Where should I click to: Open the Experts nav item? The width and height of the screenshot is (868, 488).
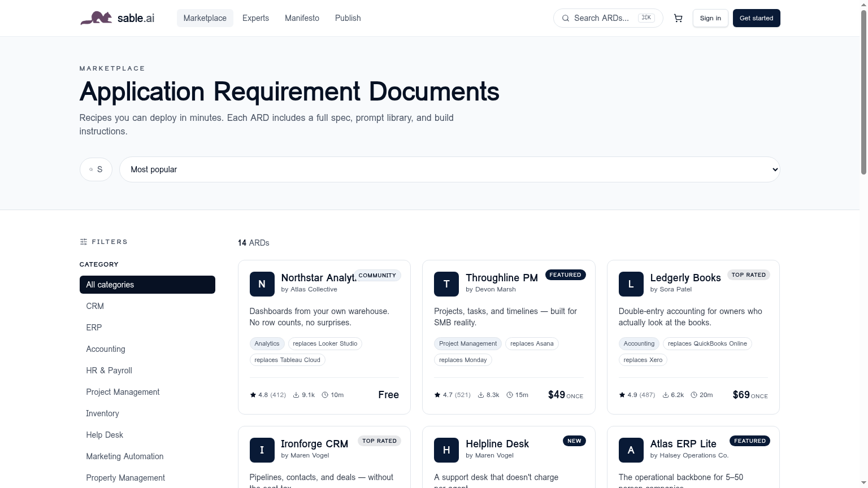255,18
